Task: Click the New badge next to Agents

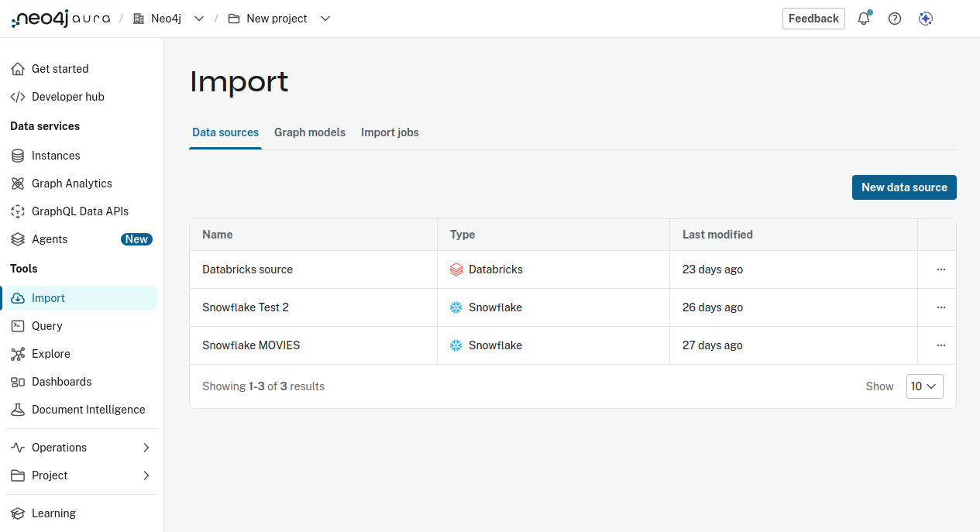Action: [x=136, y=239]
